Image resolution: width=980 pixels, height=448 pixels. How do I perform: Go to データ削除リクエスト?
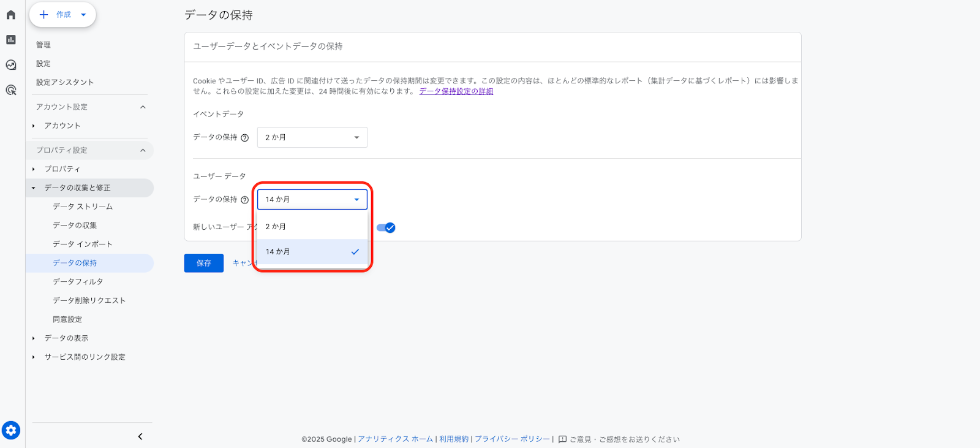pyautogui.click(x=89, y=300)
